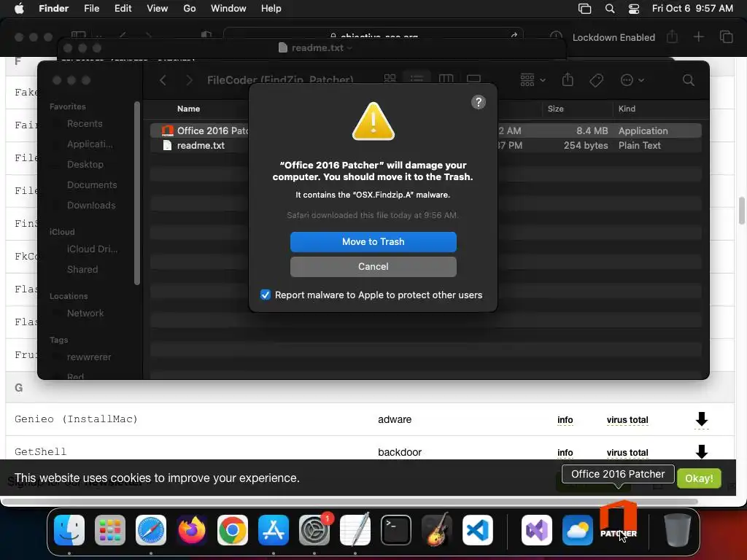The height and width of the screenshot is (560, 747).
Task: Open info link for Genieo
Action: 565,420
